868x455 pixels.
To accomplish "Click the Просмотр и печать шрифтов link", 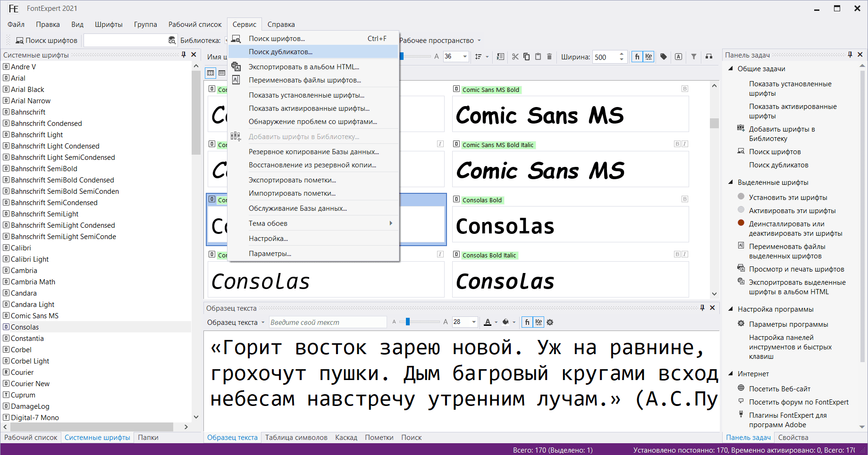I will click(x=796, y=269).
